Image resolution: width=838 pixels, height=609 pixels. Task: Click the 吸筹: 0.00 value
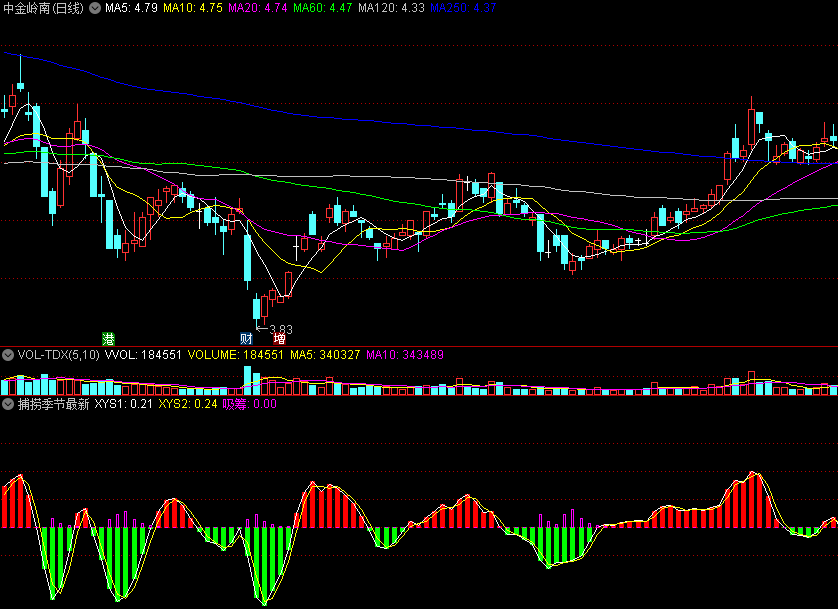(x=250, y=404)
